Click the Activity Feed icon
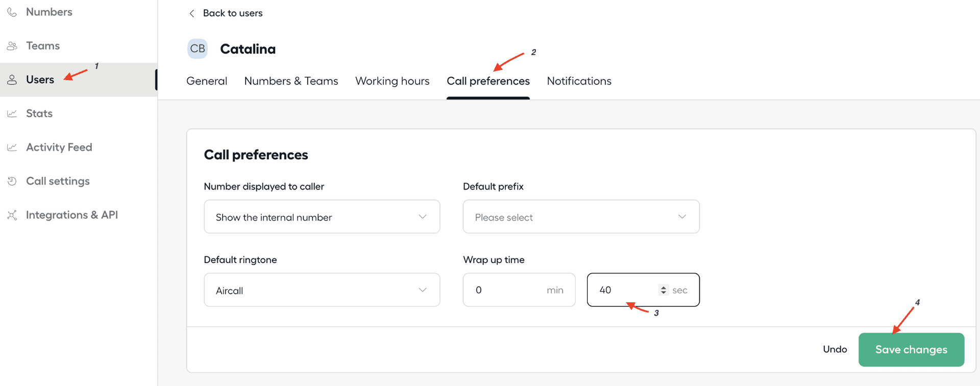 [12, 147]
